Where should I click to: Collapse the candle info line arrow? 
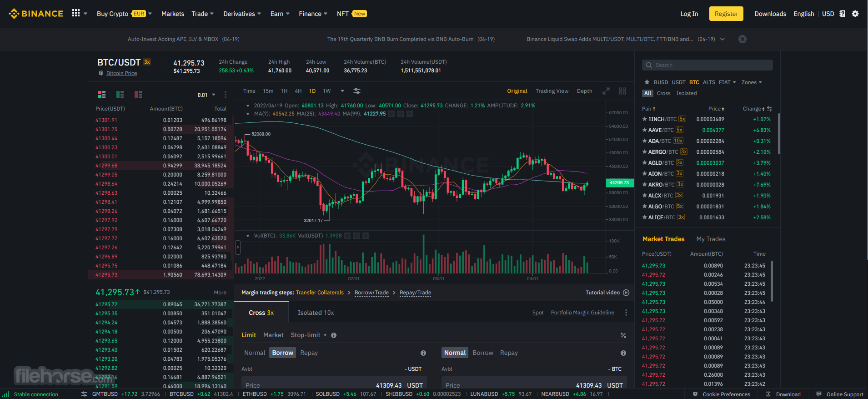pos(248,106)
